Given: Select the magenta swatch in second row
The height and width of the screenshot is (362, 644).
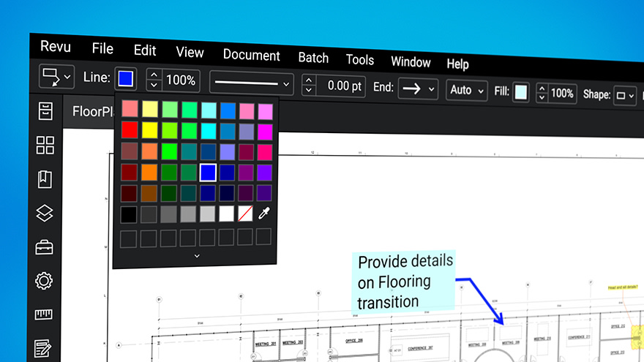Looking at the screenshot, I should [x=266, y=132].
